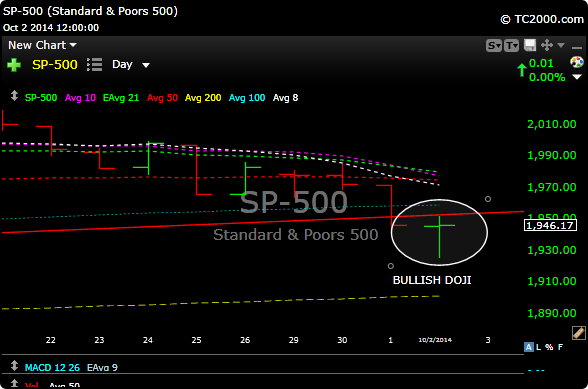Select the pencil drawing tool icon
588x389 pixels.
coord(578,333)
